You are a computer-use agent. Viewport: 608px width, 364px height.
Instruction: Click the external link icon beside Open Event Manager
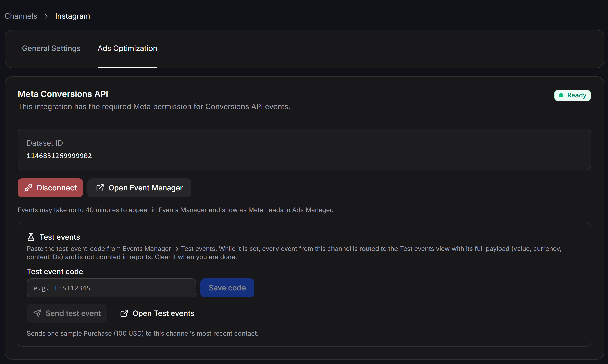point(100,188)
